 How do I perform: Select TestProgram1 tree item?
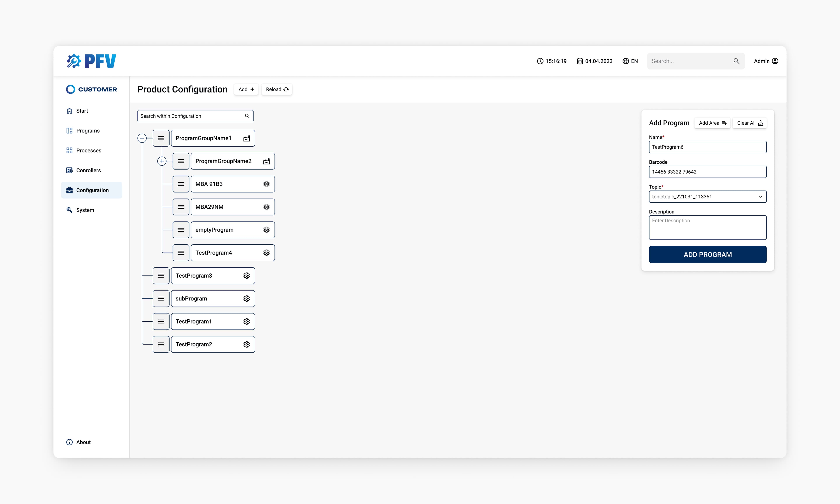coord(213,322)
